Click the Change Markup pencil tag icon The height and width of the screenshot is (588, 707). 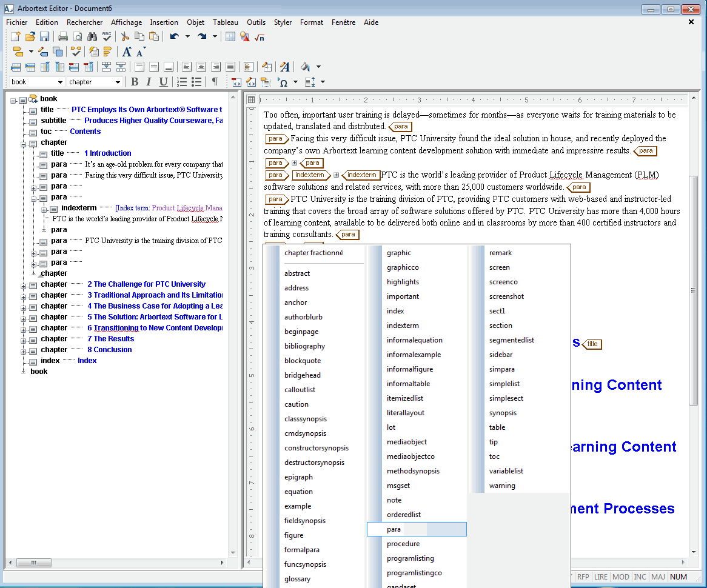[43, 52]
